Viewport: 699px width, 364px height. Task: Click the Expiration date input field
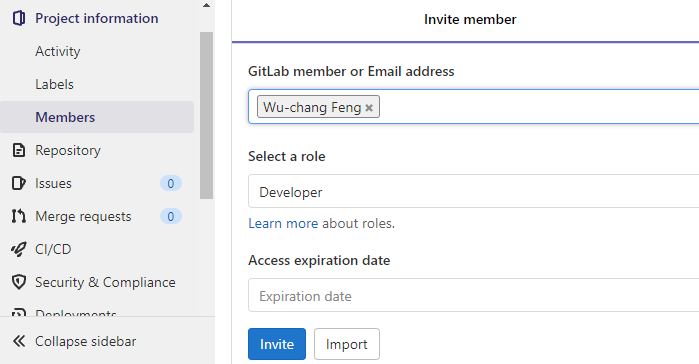(473, 295)
